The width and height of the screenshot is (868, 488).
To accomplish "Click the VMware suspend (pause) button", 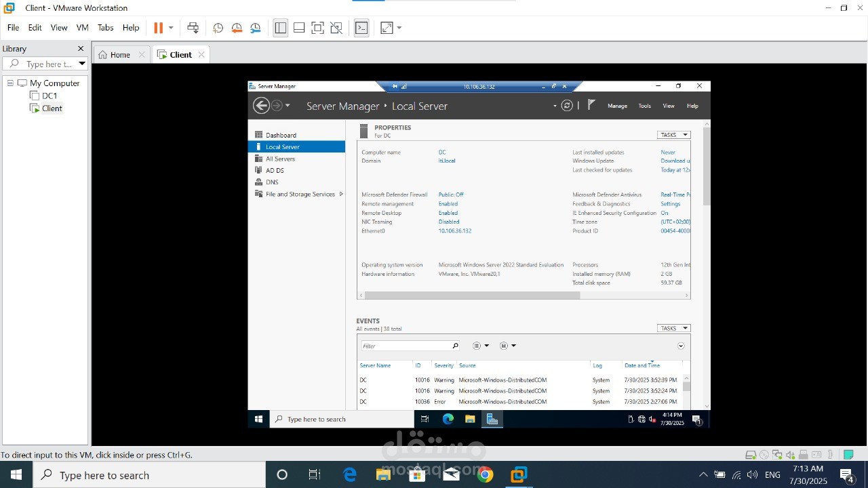I will click(x=158, y=28).
